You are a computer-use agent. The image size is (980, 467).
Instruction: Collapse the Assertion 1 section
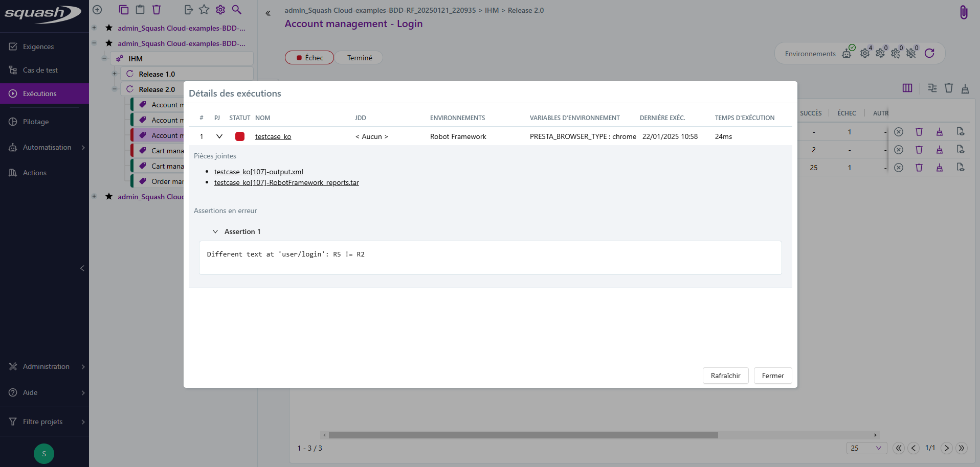(x=215, y=231)
